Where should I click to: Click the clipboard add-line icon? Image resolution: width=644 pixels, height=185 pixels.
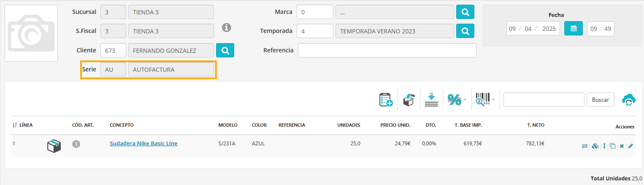coord(386,100)
